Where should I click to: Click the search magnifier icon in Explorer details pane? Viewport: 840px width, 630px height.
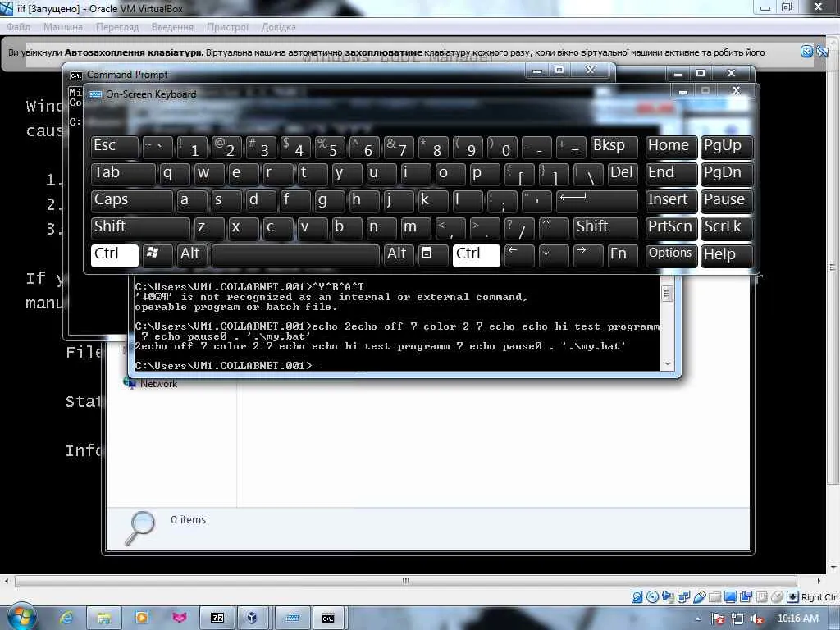click(x=140, y=527)
